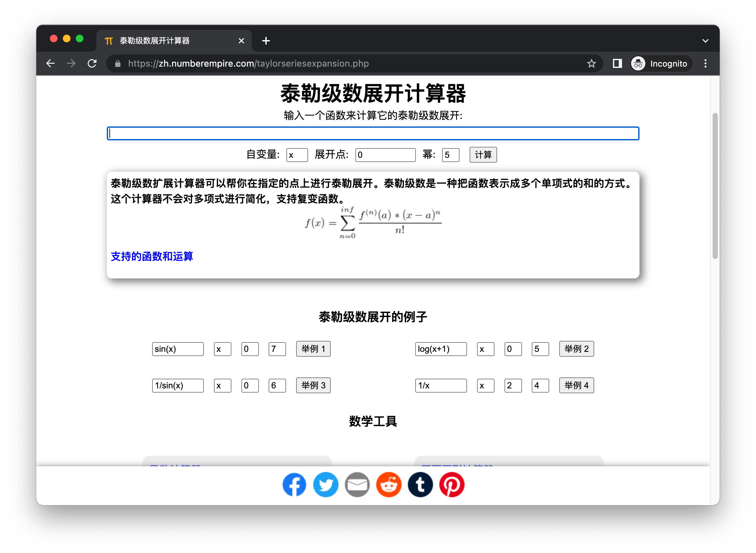Click the Reddit share icon
Image resolution: width=756 pixels, height=553 pixels.
point(389,484)
